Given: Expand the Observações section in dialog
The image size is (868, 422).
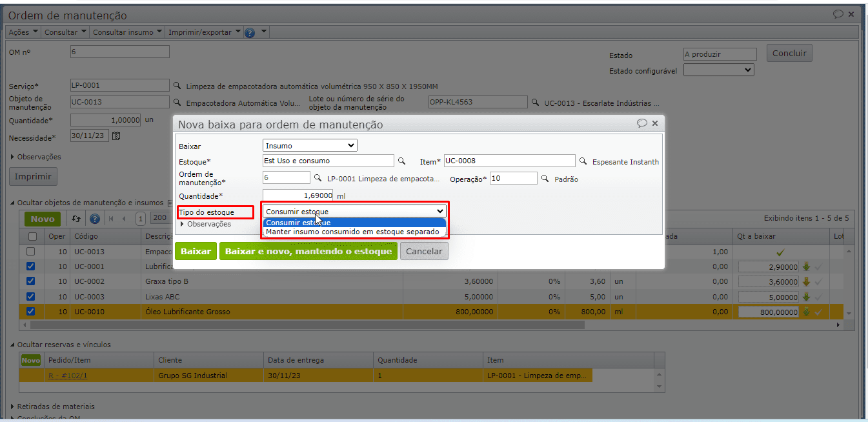Looking at the screenshot, I should [205, 224].
